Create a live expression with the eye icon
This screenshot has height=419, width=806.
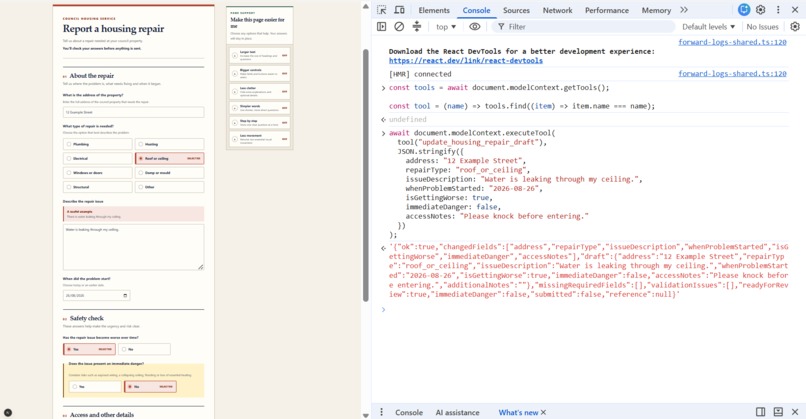(x=474, y=26)
